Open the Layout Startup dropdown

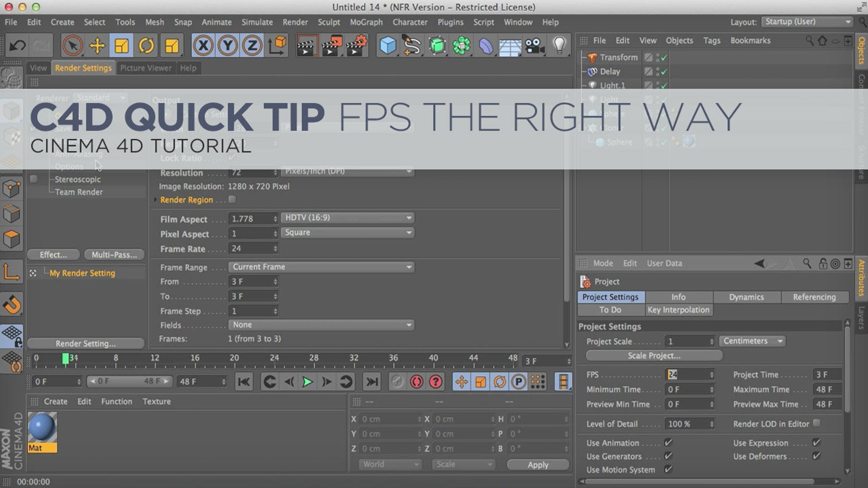807,22
